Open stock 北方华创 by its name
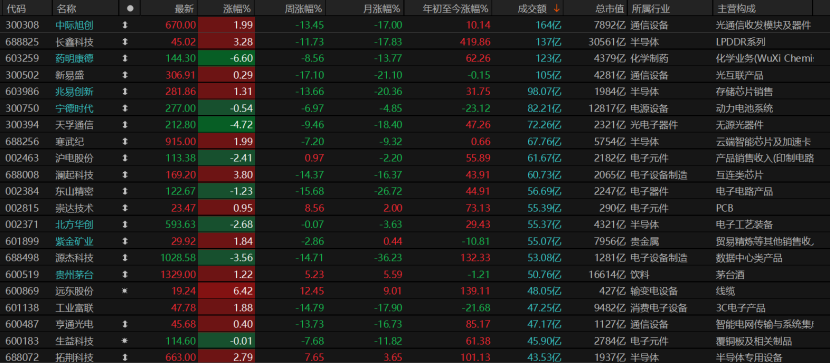This screenshot has width=830, height=364. tap(74, 224)
